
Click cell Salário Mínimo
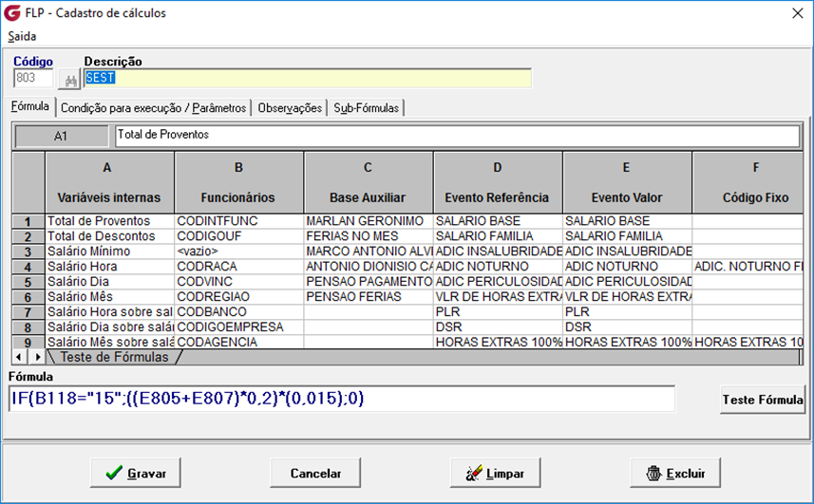(109, 251)
